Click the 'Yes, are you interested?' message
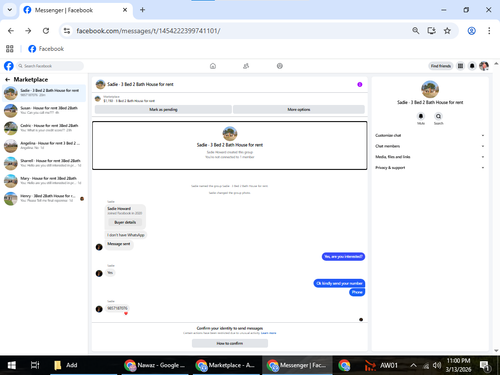 pos(343,256)
